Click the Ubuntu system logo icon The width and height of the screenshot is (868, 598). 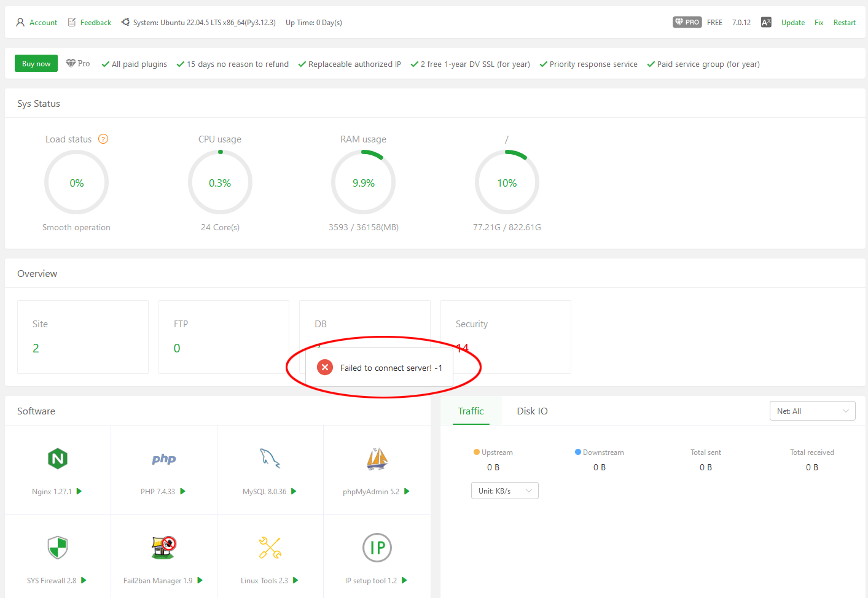(x=125, y=22)
